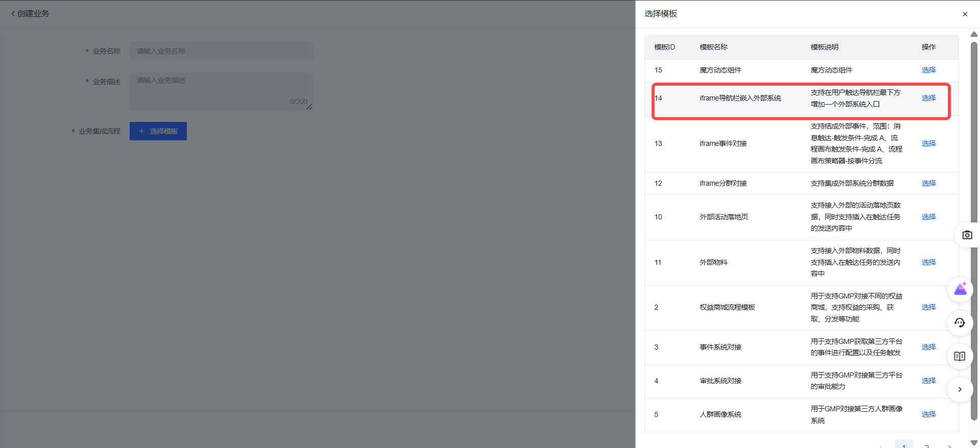Click the scrollbar up arrow
Screen dimensions: 980x448
point(974,34)
